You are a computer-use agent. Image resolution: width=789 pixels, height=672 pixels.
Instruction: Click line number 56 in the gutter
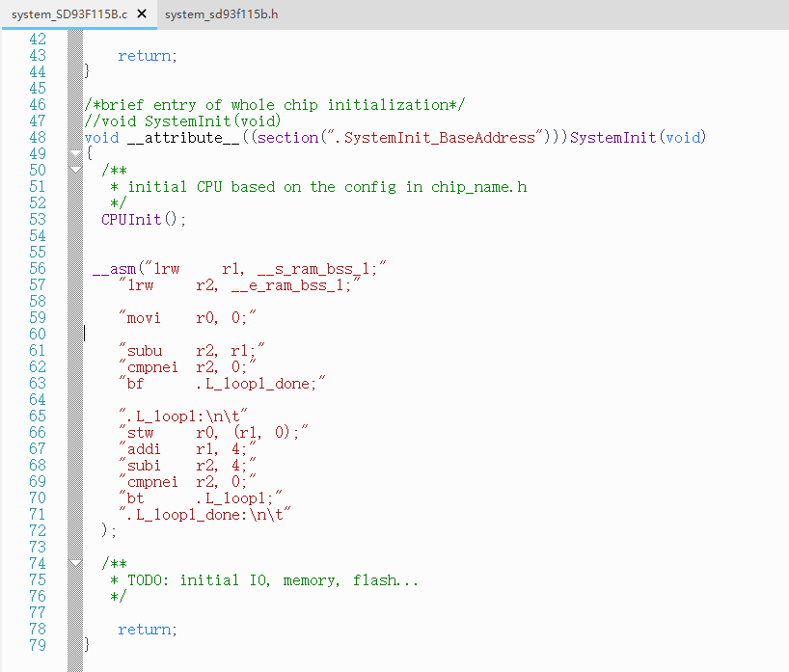38,269
